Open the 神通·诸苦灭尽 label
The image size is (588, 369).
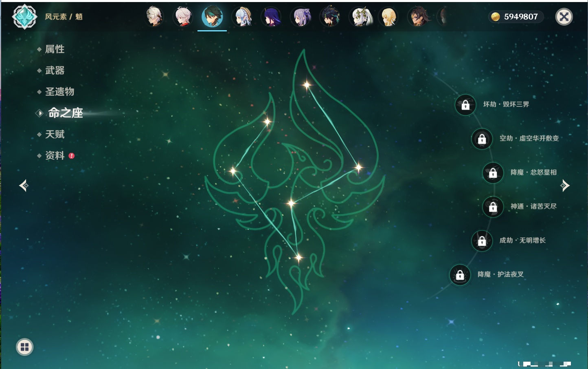(x=533, y=206)
